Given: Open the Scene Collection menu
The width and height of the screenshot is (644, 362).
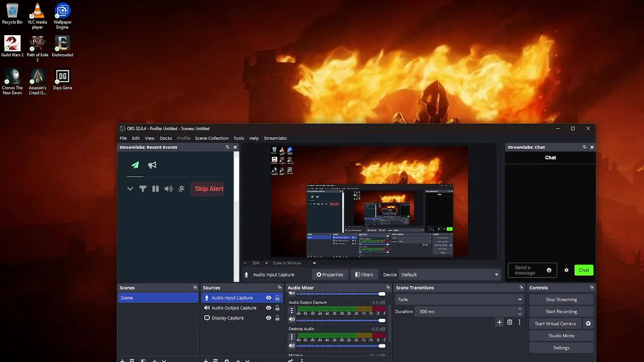Looking at the screenshot, I should 211,138.
